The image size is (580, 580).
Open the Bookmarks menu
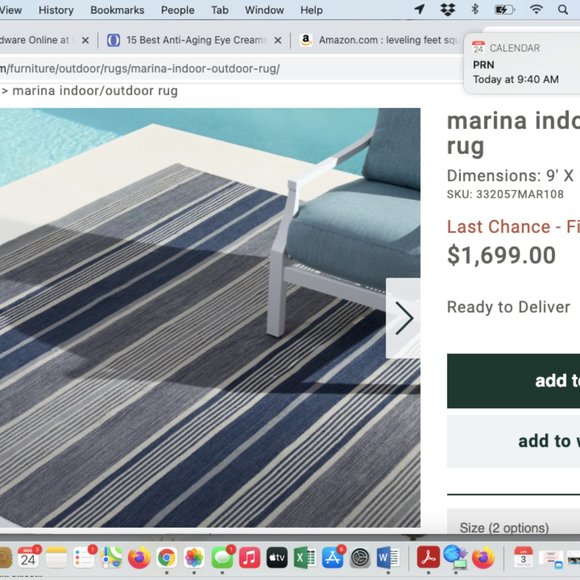(117, 10)
